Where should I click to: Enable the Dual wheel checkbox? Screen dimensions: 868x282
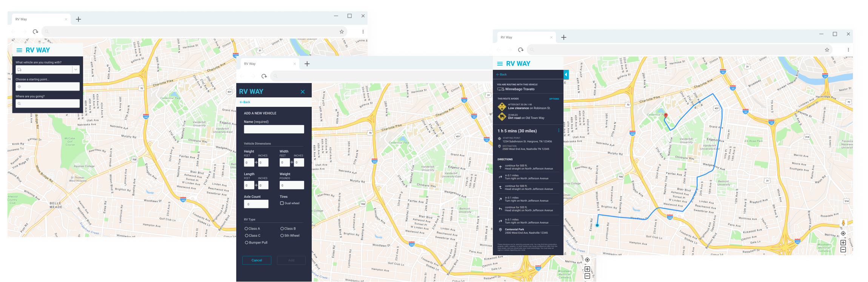282,203
